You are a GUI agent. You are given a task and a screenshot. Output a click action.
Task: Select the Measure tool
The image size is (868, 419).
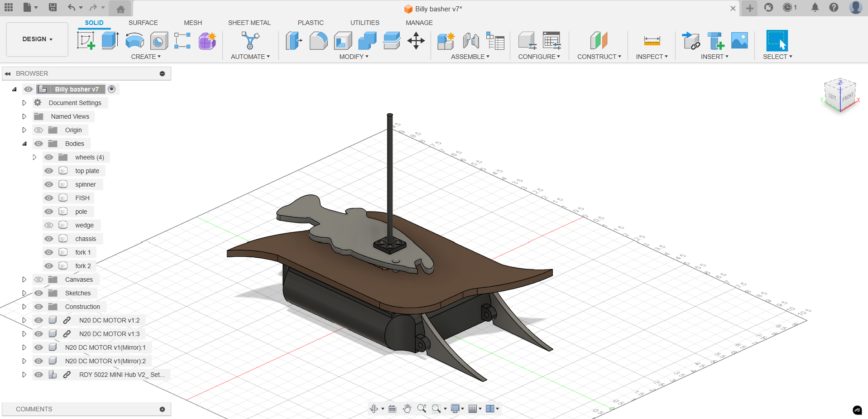click(x=652, y=41)
